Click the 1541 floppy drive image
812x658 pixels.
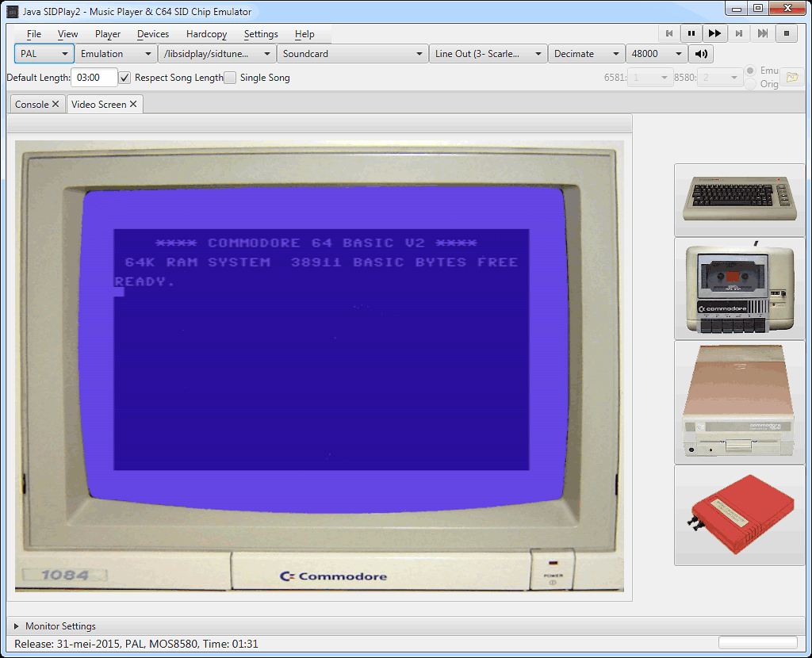point(740,402)
